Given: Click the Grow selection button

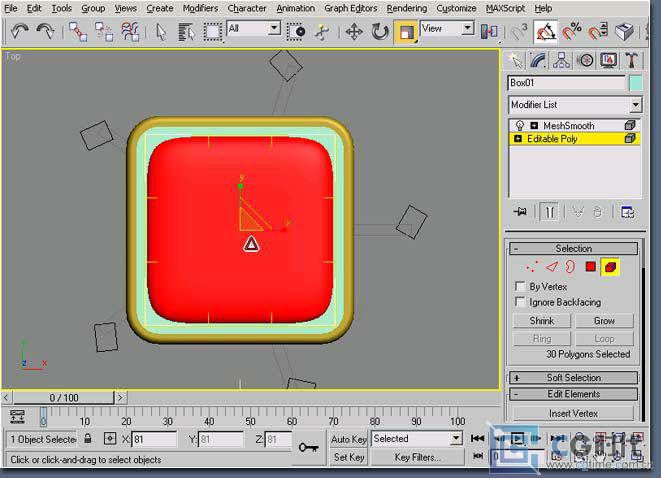Looking at the screenshot, I should (604, 321).
